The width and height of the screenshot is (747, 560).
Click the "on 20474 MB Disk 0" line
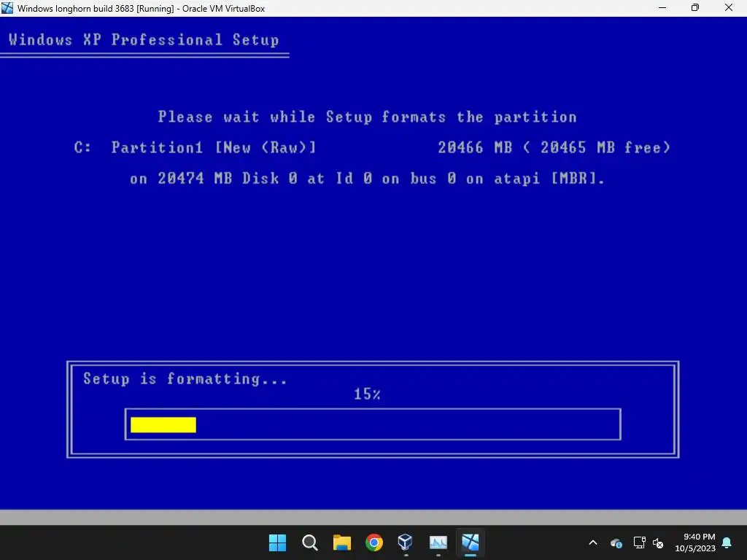(x=368, y=179)
